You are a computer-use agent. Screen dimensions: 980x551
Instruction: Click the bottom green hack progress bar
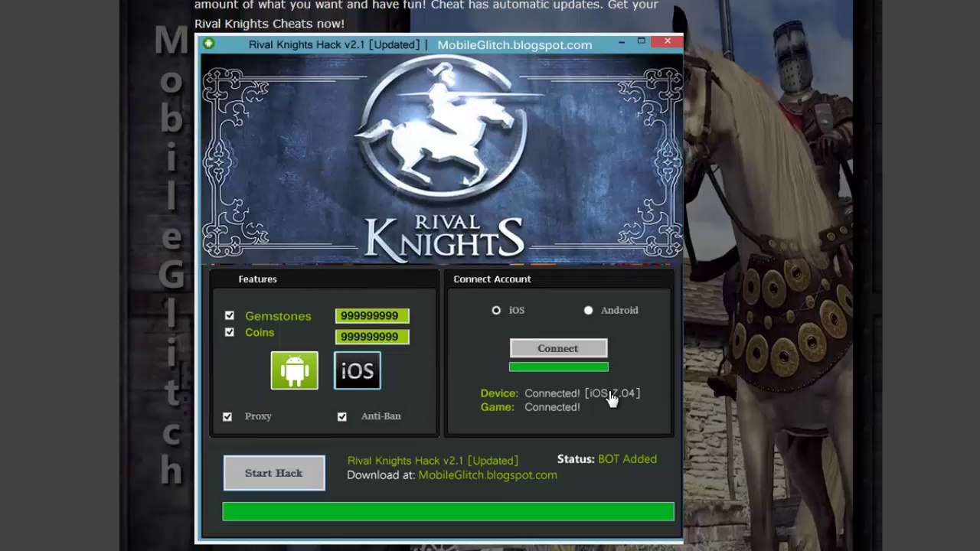[x=448, y=511]
